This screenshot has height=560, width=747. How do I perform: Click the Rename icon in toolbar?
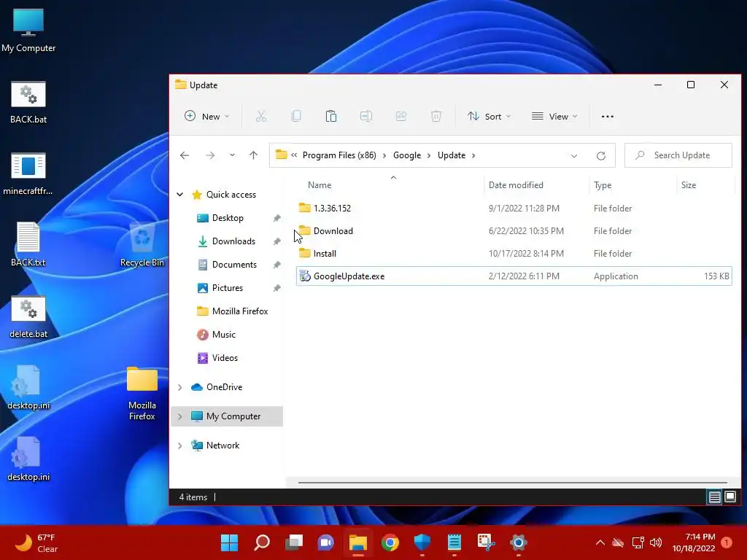[x=366, y=116]
